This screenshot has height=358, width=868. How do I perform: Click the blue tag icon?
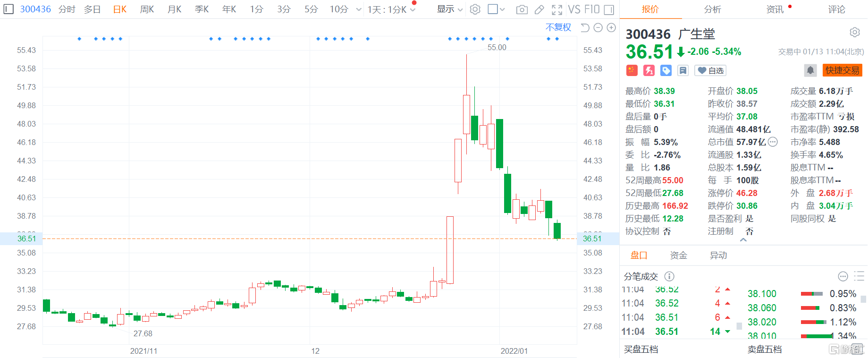tap(666, 70)
